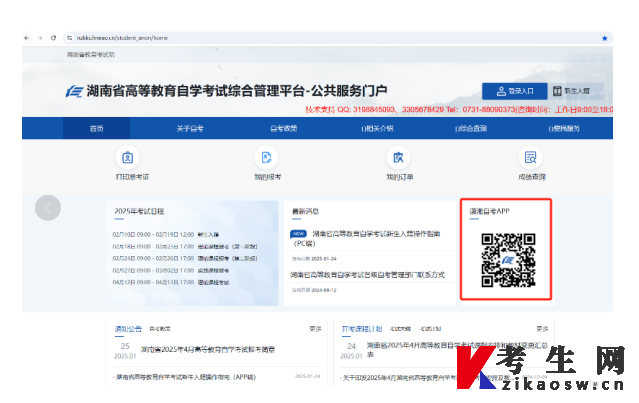Viewport: 639px width, 403px height.
Task: Click the blue site logo beside the title
Action: pyautogui.click(x=75, y=91)
